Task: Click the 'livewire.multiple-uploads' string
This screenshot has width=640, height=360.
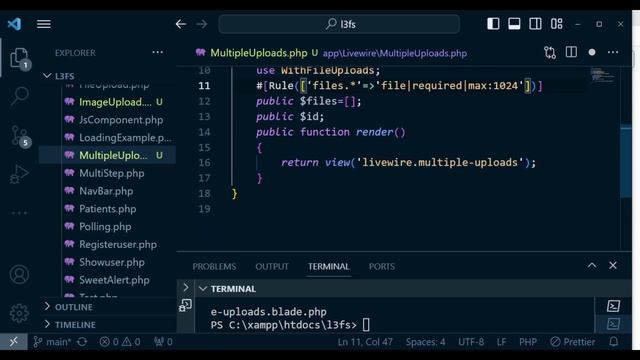Action: click(x=440, y=162)
